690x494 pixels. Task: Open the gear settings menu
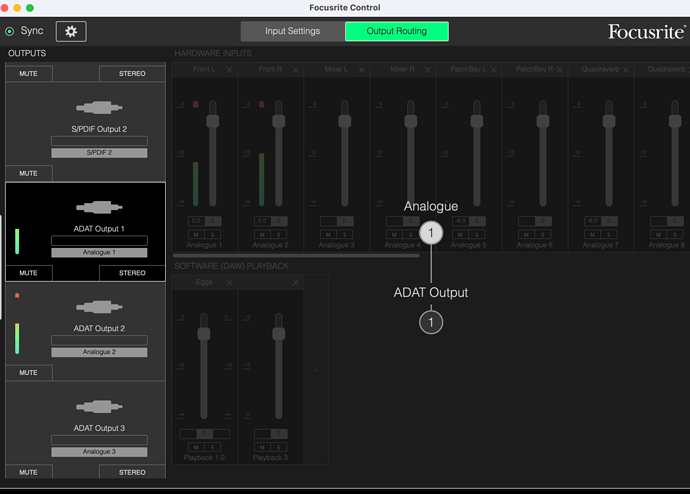point(71,31)
